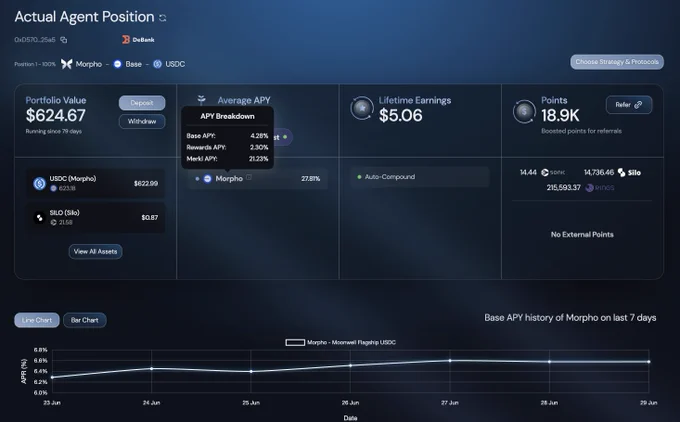
Task: Click the Merkl APY 21.23% line
Action: point(227,159)
